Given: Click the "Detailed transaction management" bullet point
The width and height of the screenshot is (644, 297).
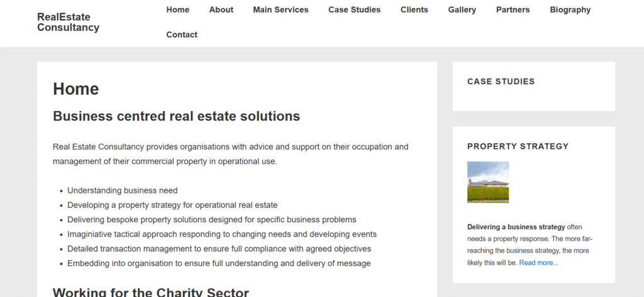Looking at the screenshot, I should [x=219, y=249].
